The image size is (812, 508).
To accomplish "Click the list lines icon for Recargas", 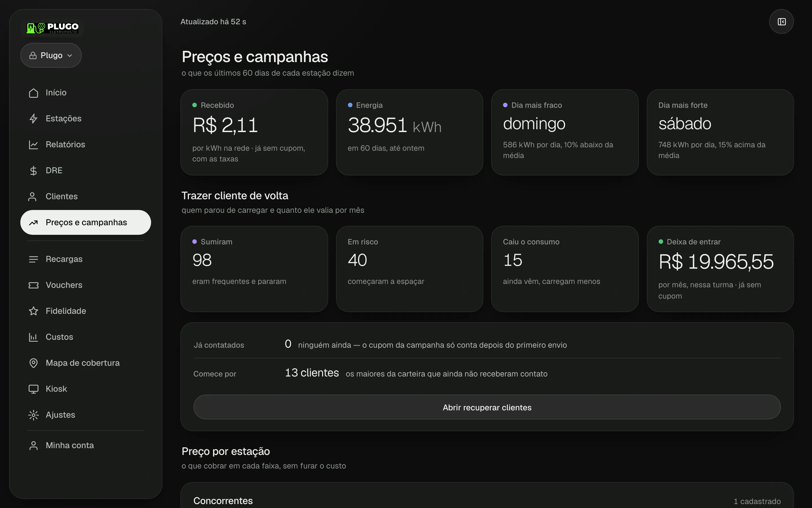I will point(33,259).
